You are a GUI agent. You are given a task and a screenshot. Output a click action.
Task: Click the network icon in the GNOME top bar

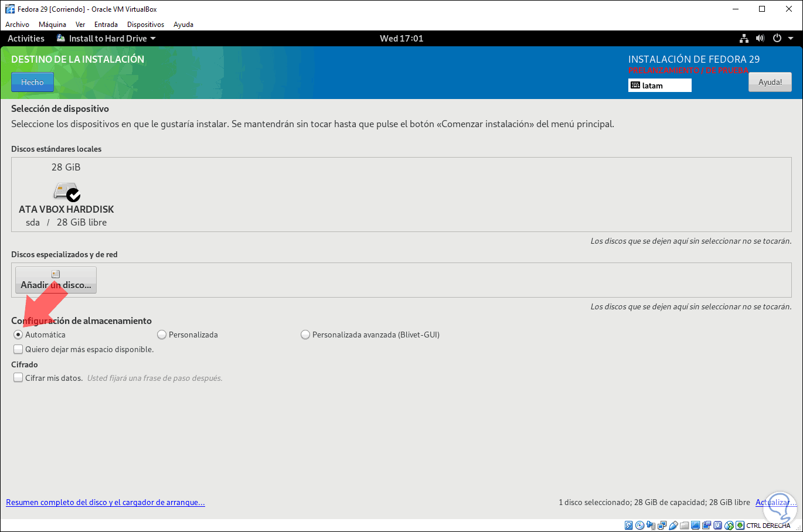[x=744, y=39]
